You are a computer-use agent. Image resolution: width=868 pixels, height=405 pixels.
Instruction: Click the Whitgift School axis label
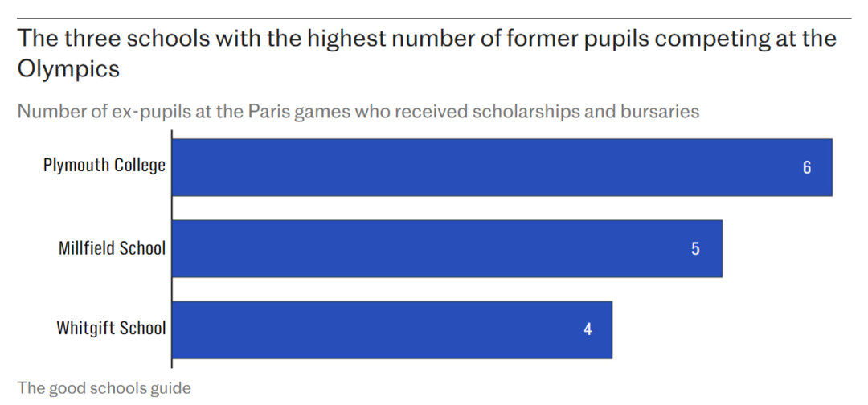(111, 328)
